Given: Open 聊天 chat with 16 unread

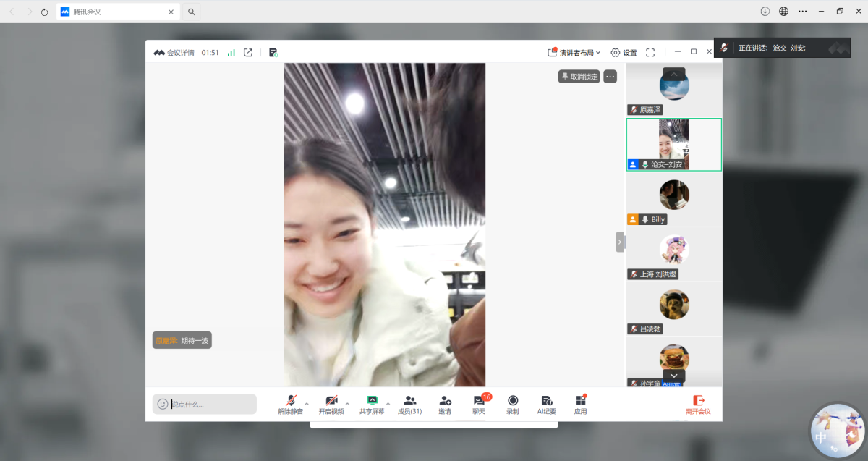Looking at the screenshot, I should point(478,405).
